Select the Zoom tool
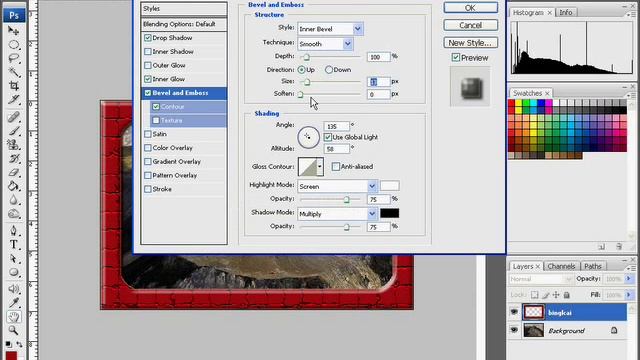The image size is (640, 360). coord(13,330)
